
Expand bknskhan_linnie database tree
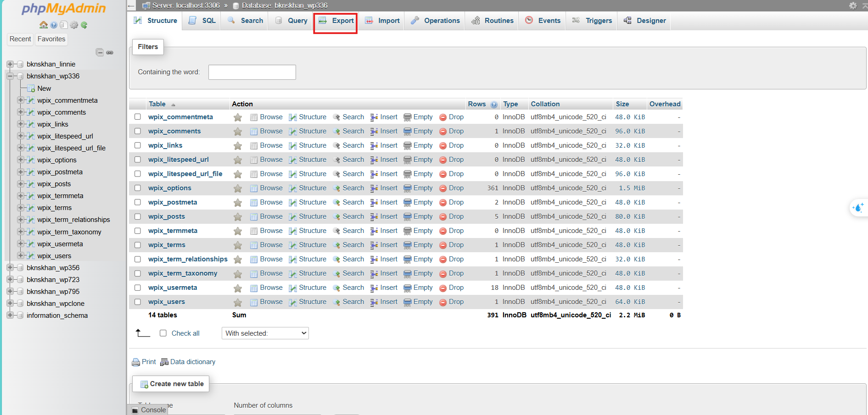[10, 64]
